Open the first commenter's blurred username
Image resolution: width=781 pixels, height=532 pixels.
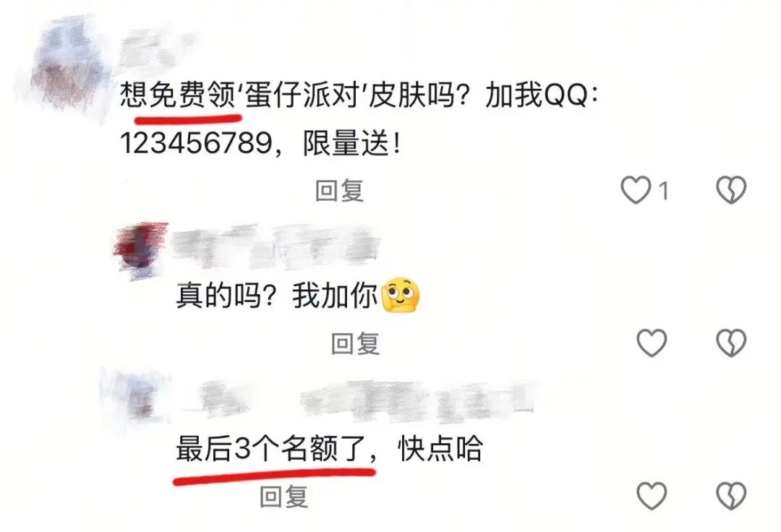[155, 48]
